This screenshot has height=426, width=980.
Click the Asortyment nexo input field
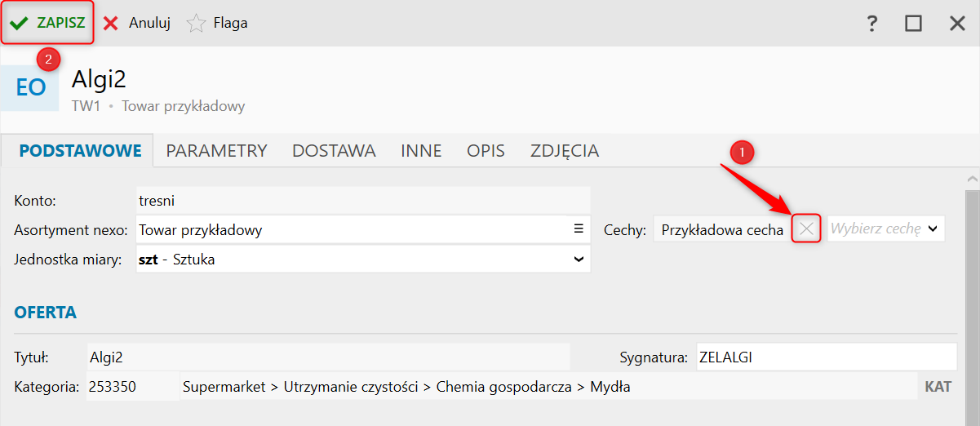tap(351, 229)
